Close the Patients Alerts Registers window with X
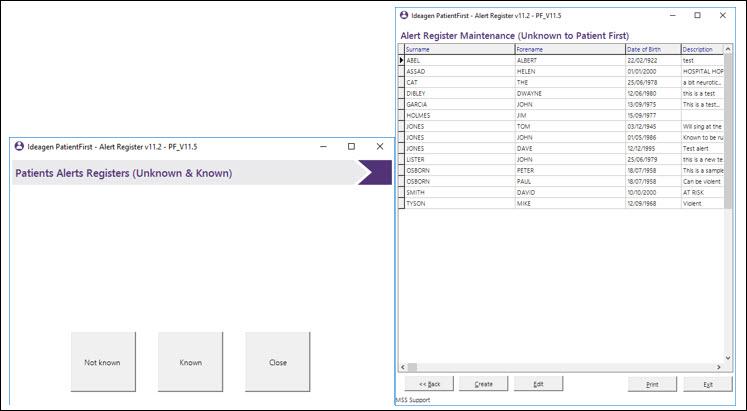 pyautogui.click(x=380, y=146)
